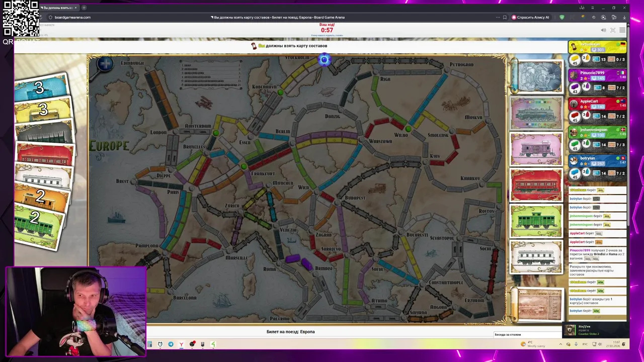Select the orange cards in hand
This screenshot has width=644, height=362.
(42, 196)
